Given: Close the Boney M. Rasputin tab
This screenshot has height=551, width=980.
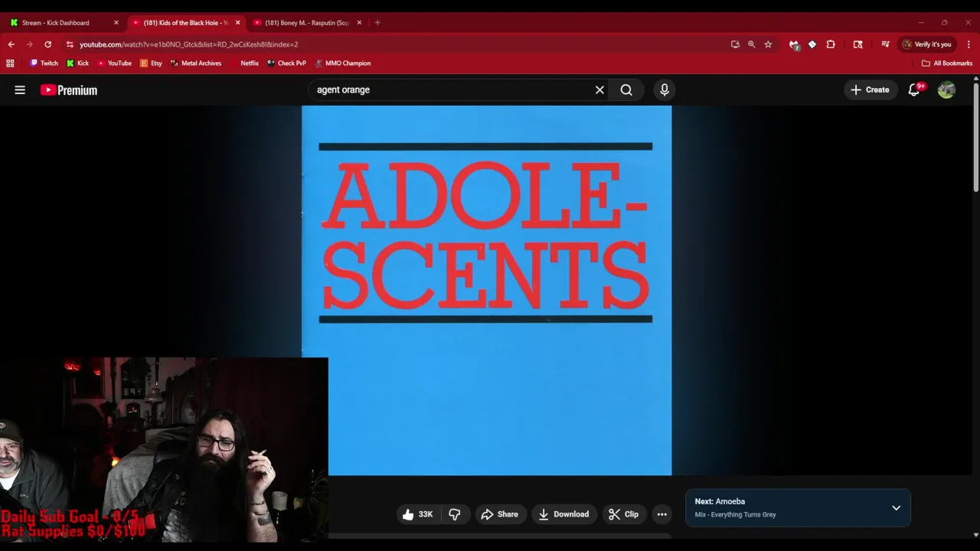Looking at the screenshot, I should click(x=359, y=23).
